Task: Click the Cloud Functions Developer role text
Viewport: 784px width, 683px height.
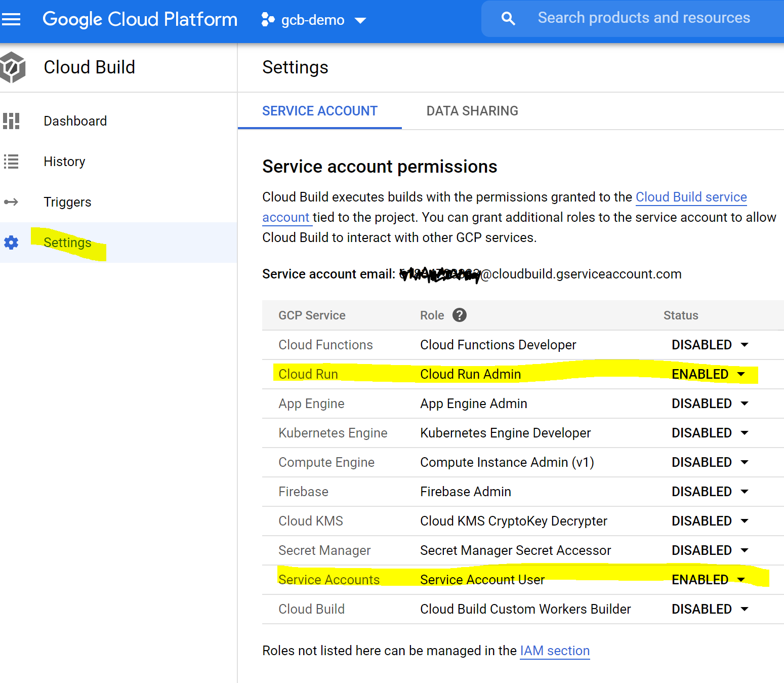Action: 498,345
